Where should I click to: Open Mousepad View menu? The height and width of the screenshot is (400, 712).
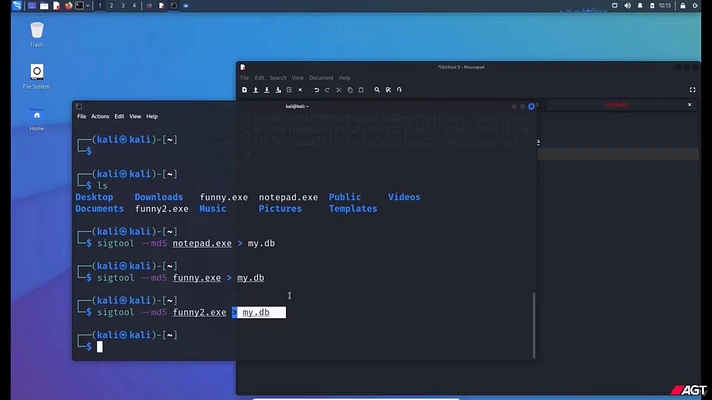click(297, 78)
